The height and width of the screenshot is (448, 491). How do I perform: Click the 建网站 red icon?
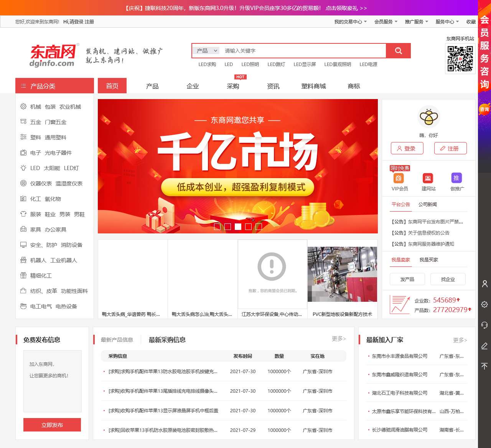427,178
